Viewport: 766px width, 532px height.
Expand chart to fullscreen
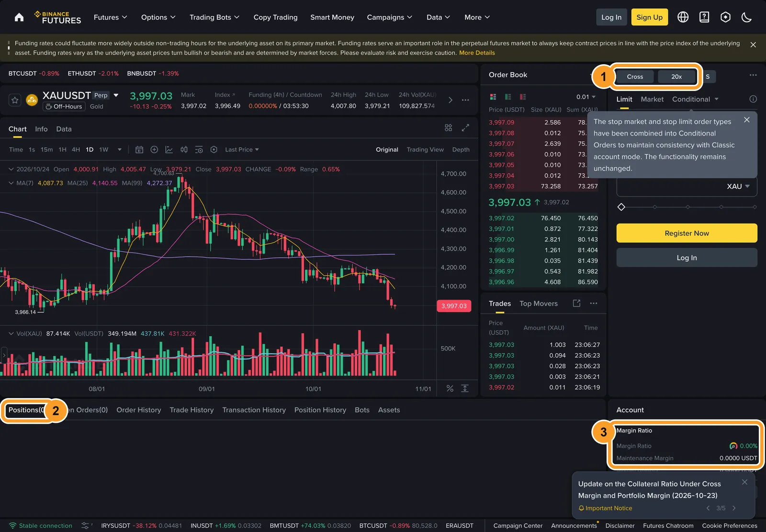[465, 128]
